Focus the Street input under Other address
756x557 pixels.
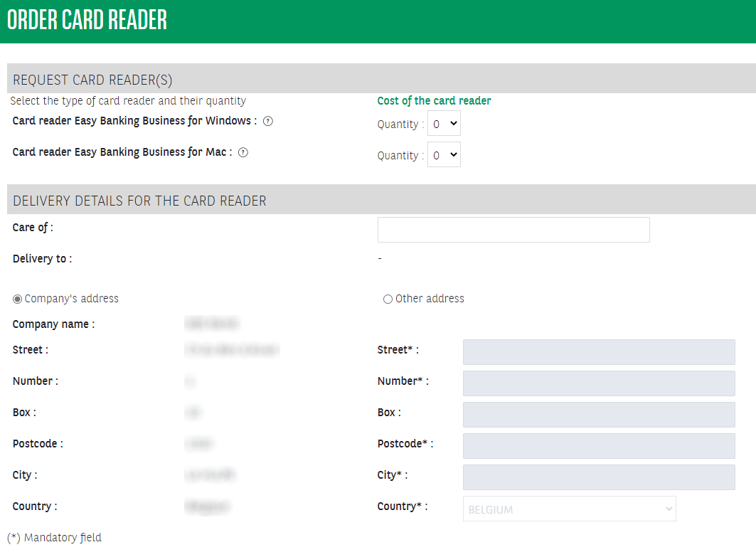pyautogui.click(x=598, y=352)
